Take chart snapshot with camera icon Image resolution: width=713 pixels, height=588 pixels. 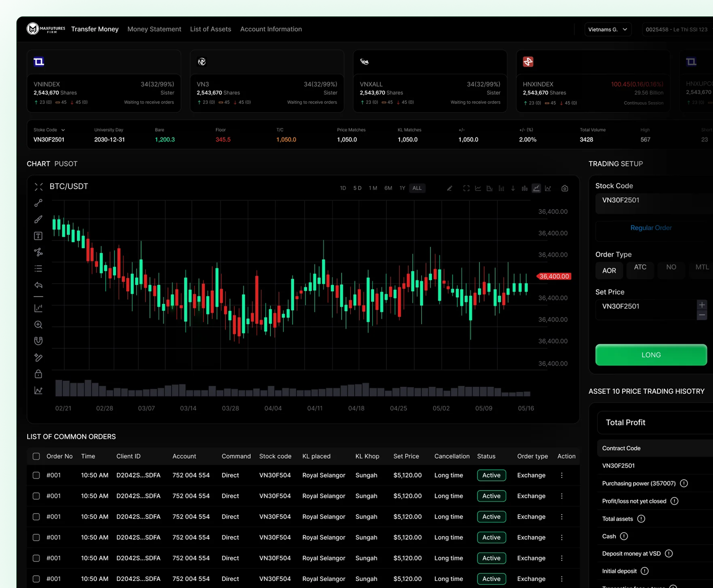(x=565, y=188)
